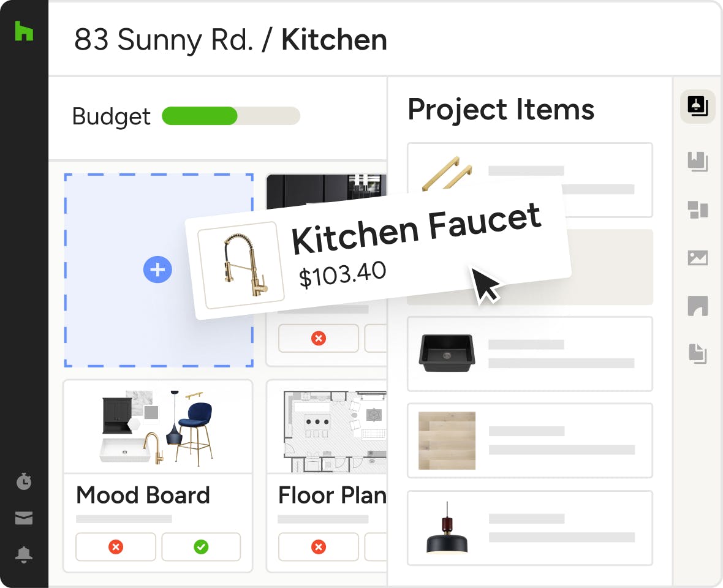Reject the Floor Plan with red X
Screen dimensions: 723x588
point(318,547)
